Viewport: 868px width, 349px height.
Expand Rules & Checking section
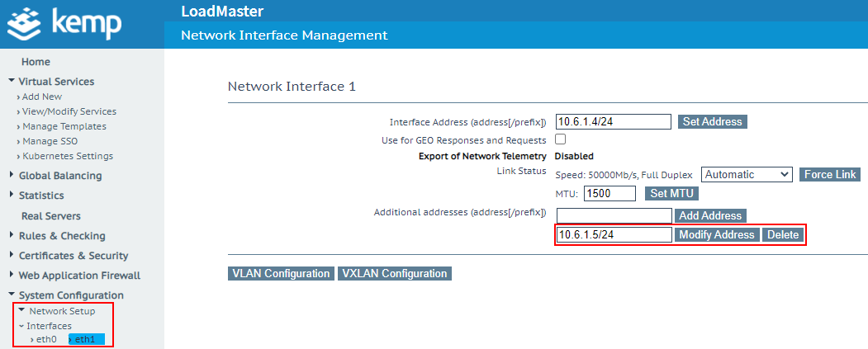coord(61,236)
